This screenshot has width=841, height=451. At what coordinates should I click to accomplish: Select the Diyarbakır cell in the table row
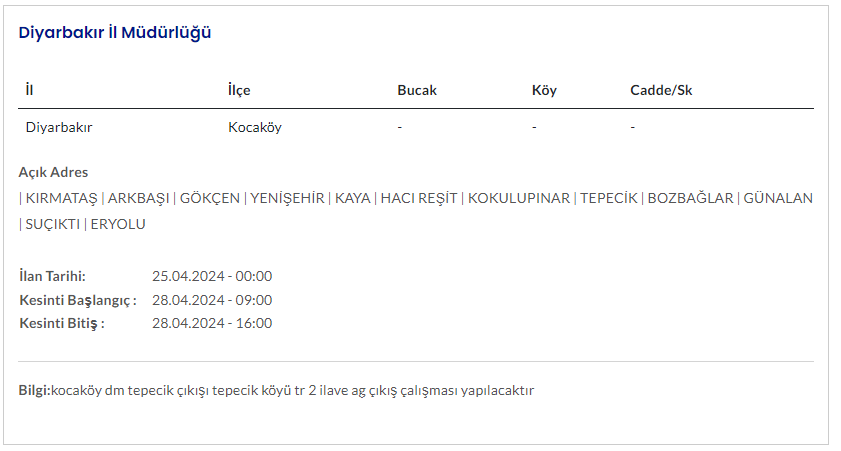59,127
